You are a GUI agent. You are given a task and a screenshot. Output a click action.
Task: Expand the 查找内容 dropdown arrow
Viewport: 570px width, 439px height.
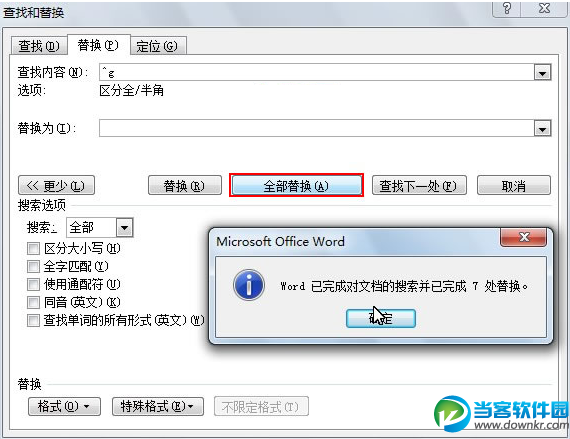pos(542,73)
